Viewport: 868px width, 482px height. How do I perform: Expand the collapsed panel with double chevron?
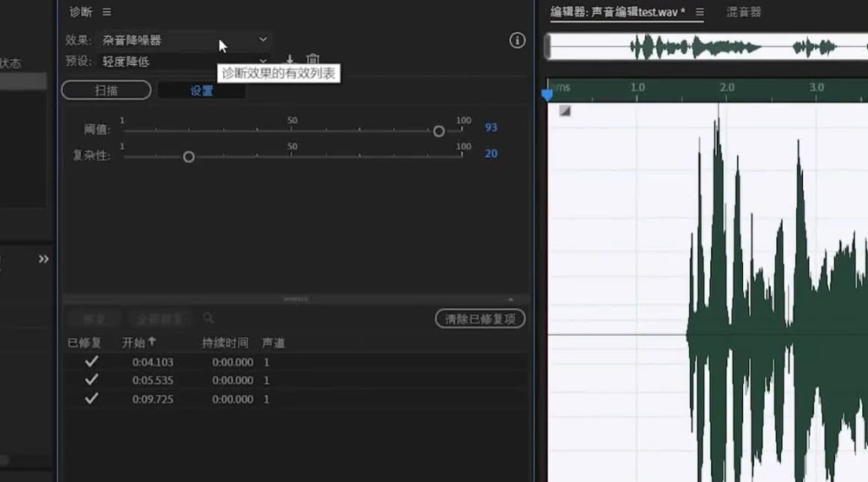[43, 259]
